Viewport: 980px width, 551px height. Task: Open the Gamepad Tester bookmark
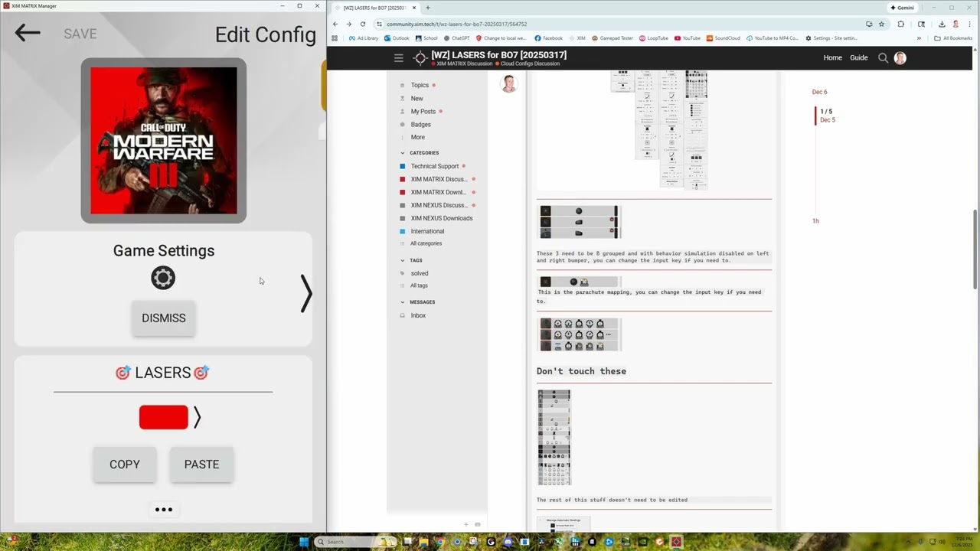[612, 38]
